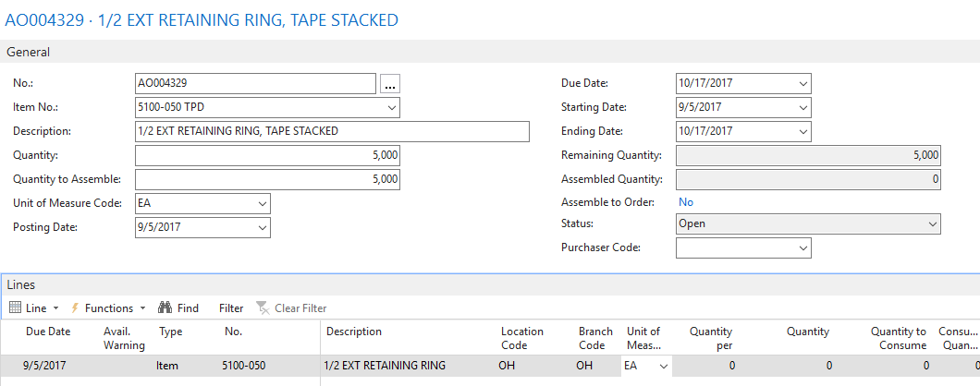Click the Find binoculars icon

[x=165, y=308]
